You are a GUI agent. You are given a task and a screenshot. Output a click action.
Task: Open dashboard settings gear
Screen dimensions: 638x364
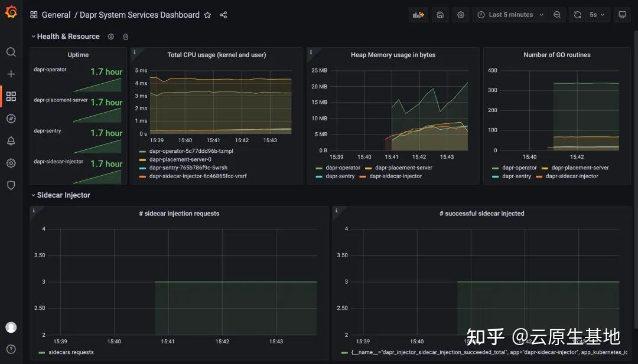click(461, 14)
